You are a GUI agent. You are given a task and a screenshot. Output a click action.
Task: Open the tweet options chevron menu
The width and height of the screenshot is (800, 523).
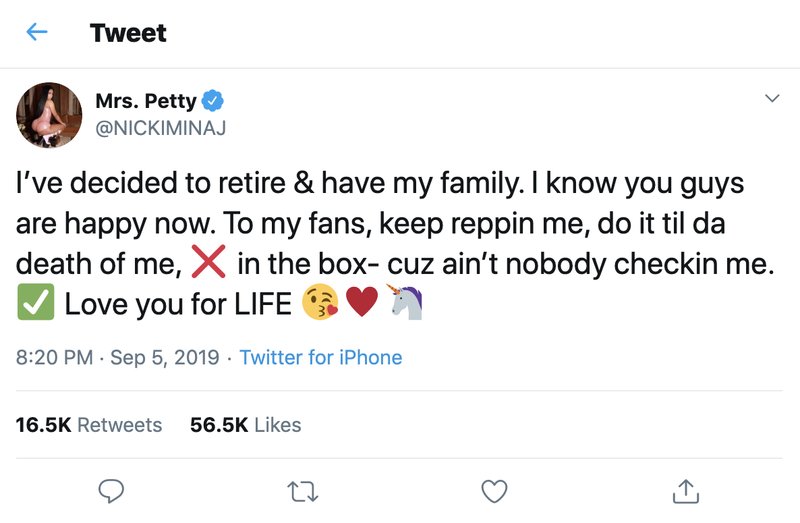click(771, 99)
